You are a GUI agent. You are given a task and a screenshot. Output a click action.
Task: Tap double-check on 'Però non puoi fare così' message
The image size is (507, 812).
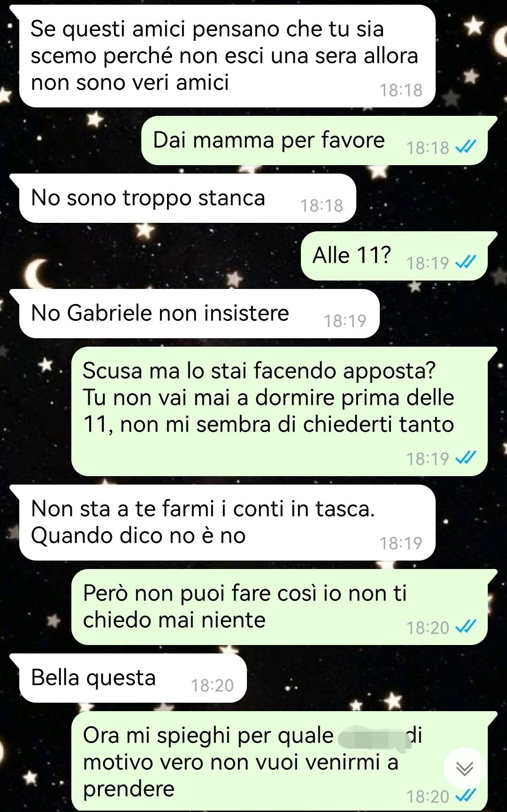pyautogui.click(x=466, y=627)
